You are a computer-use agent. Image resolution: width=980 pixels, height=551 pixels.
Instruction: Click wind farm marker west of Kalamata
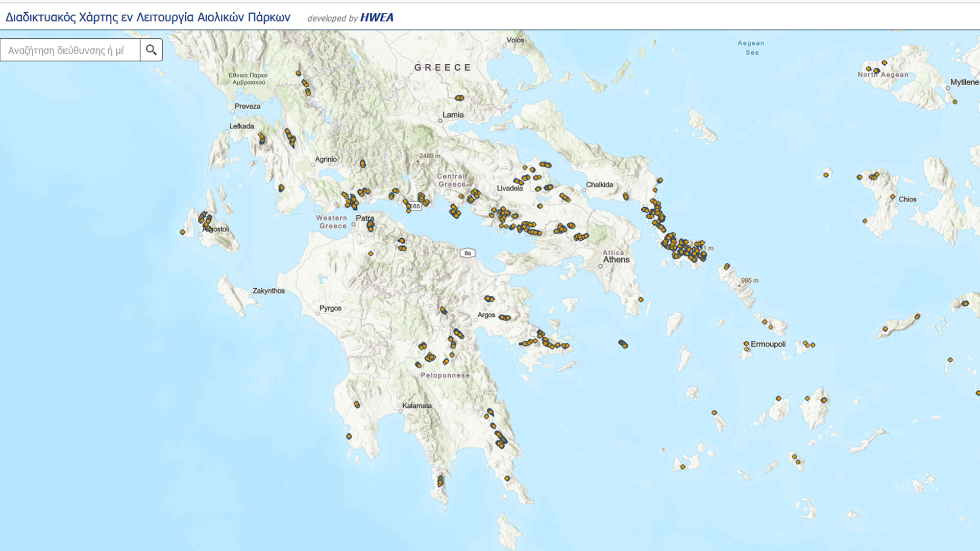[x=357, y=405]
